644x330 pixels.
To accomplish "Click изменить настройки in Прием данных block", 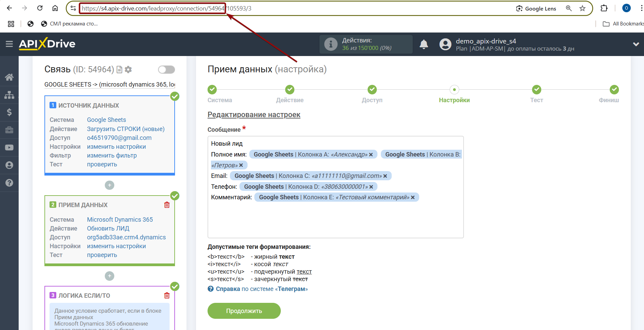I will click(x=116, y=246).
